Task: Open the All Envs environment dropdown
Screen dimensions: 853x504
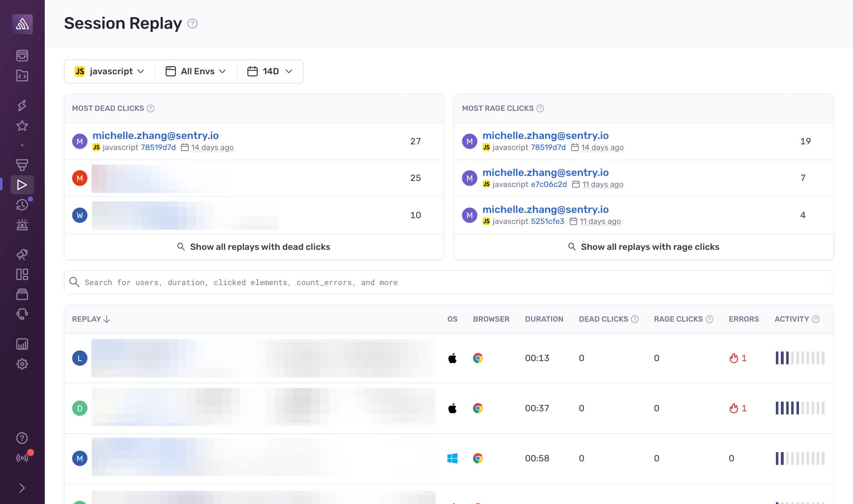Action: point(196,71)
